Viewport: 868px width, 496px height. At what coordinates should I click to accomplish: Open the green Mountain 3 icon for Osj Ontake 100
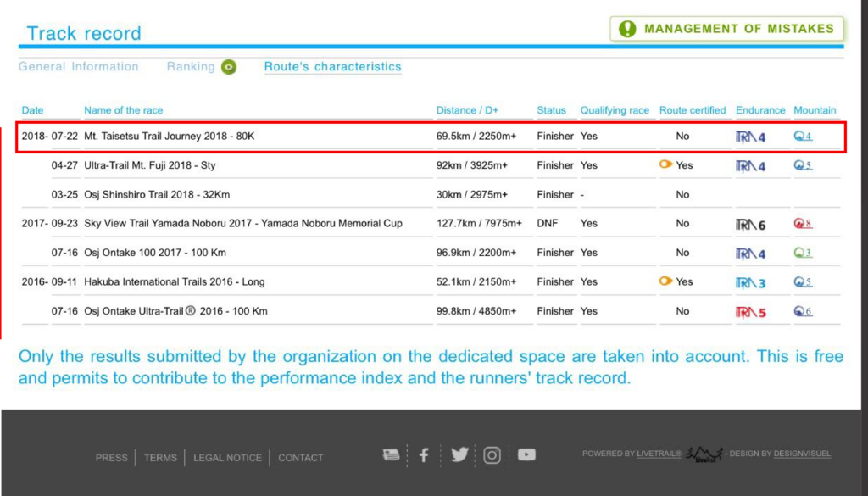pos(803,253)
